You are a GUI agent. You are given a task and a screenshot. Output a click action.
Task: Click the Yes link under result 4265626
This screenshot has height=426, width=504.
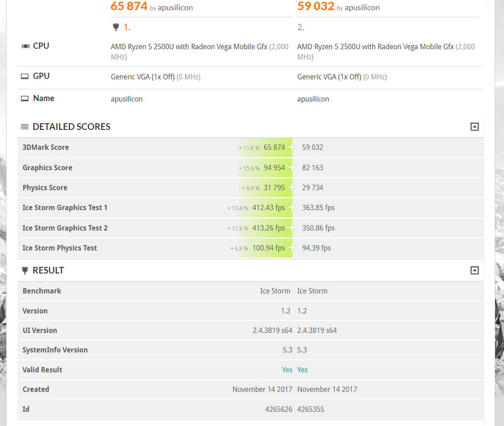click(287, 370)
